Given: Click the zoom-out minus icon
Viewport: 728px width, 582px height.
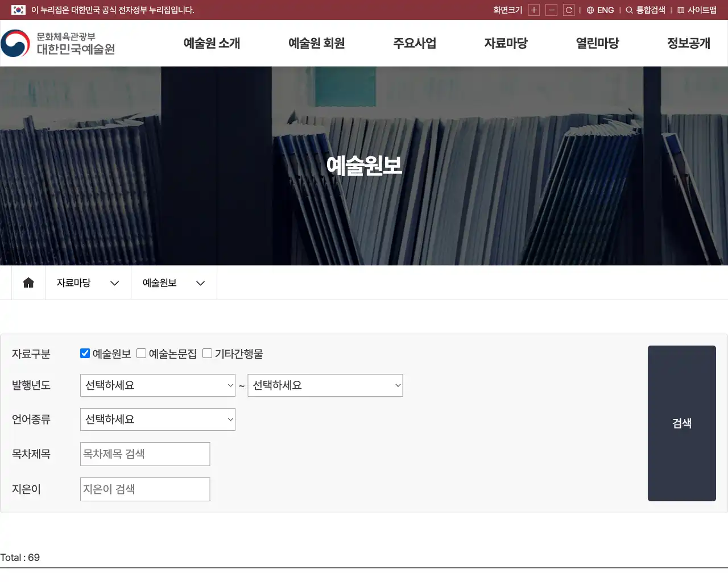Looking at the screenshot, I should [x=551, y=10].
